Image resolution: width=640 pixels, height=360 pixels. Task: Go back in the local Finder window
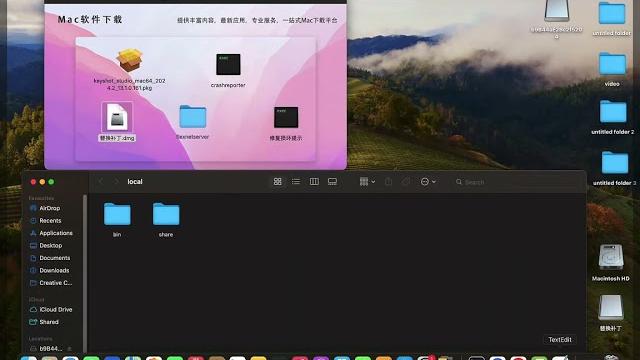point(101,181)
